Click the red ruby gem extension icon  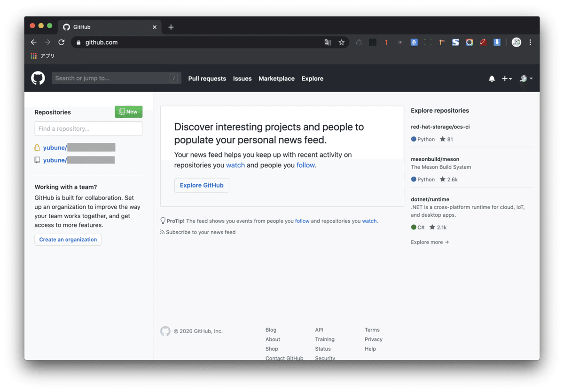(483, 42)
